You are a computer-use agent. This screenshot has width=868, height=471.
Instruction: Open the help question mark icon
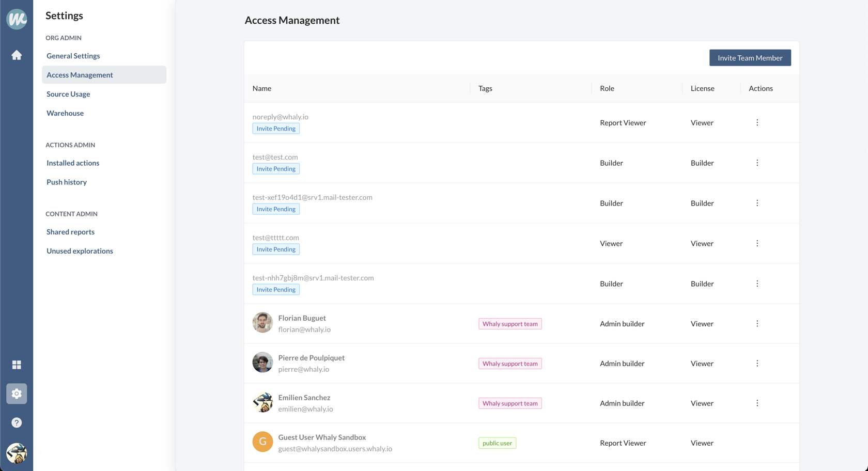(x=17, y=422)
